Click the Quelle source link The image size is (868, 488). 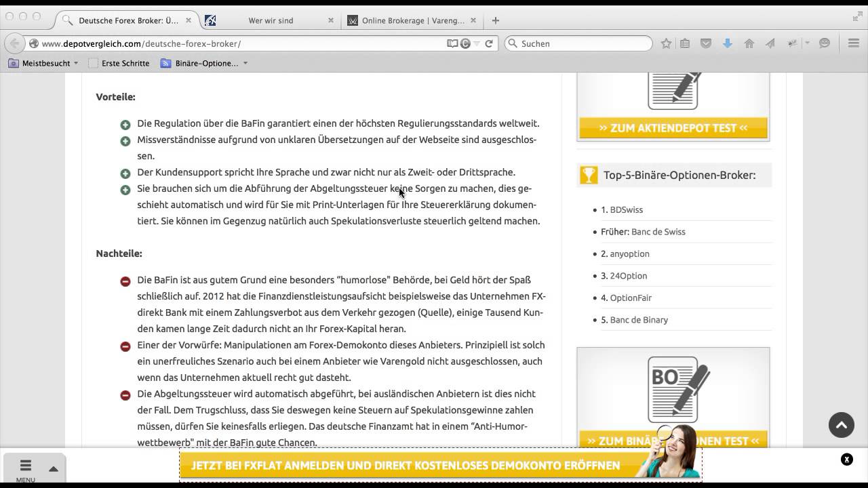tap(436, 312)
